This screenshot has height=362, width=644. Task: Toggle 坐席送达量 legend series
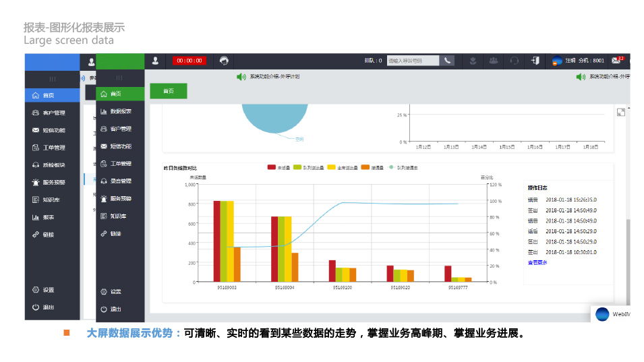[x=343, y=167]
